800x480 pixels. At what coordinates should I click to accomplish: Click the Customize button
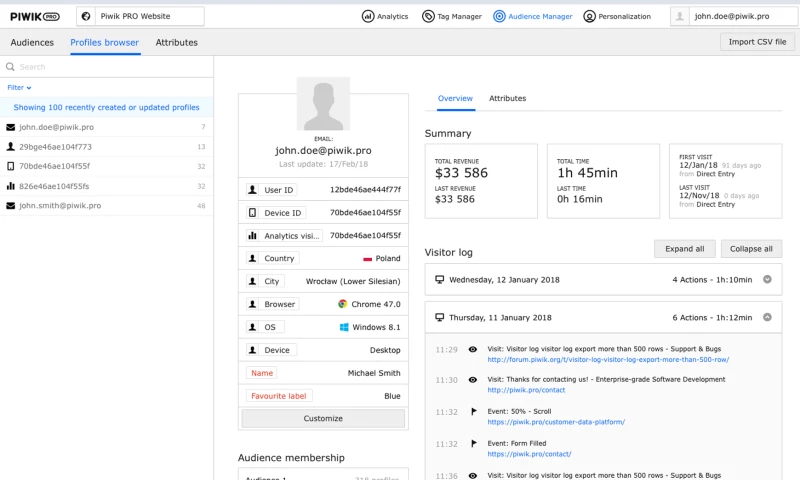tap(323, 418)
